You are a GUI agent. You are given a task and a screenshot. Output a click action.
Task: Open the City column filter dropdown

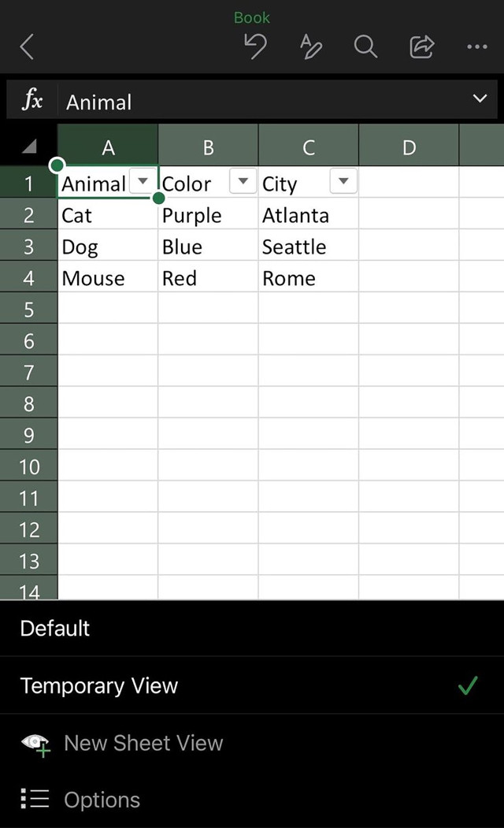pyautogui.click(x=343, y=181)
